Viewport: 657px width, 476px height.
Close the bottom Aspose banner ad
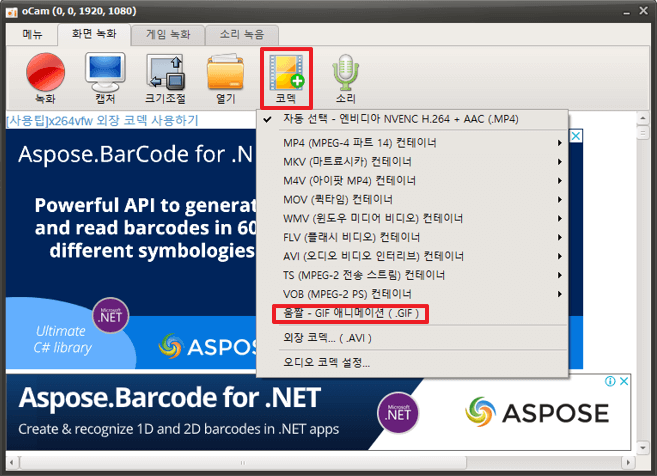[x=624, y=381]
